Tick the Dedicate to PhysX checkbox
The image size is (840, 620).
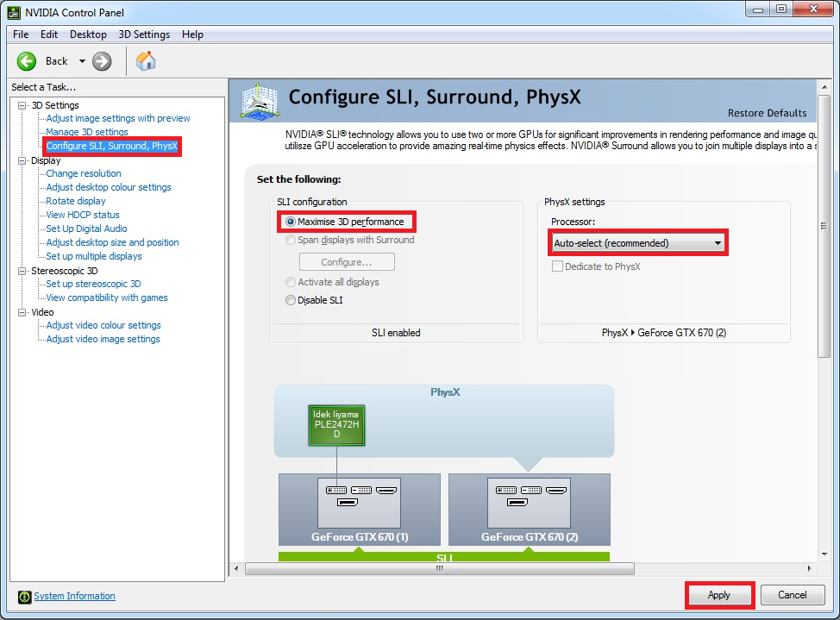click(x=557, y=266)
